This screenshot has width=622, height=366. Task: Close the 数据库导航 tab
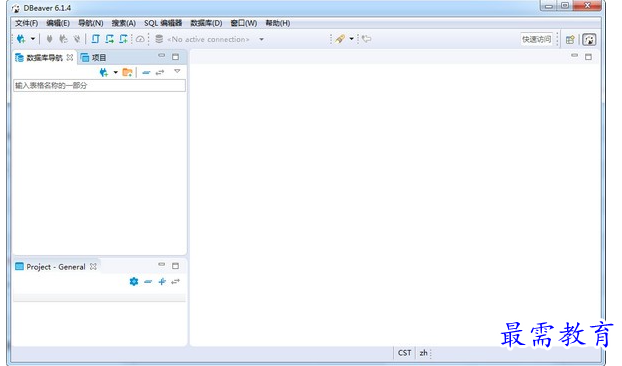pos(70,57)
